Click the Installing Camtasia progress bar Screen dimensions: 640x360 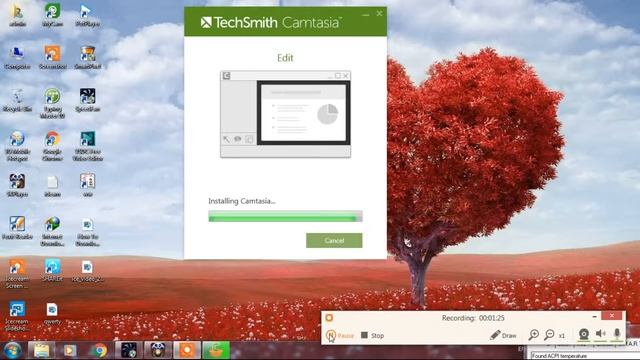pos(285,216)
